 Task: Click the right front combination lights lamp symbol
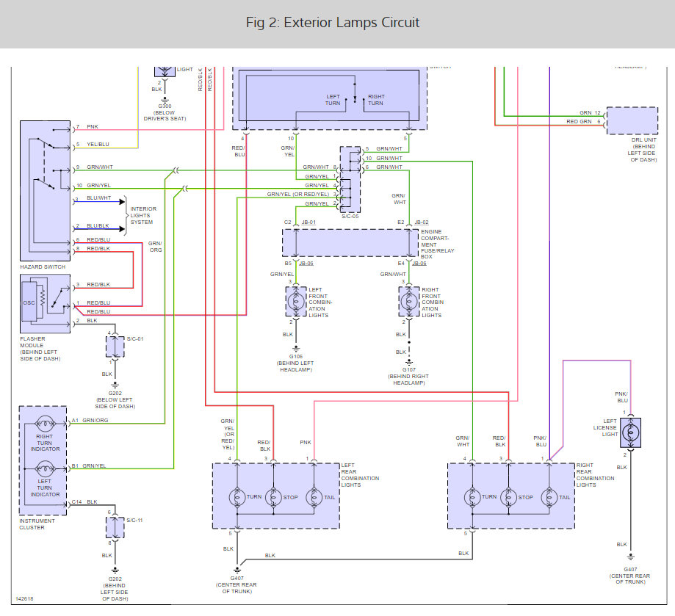[409, 302]
